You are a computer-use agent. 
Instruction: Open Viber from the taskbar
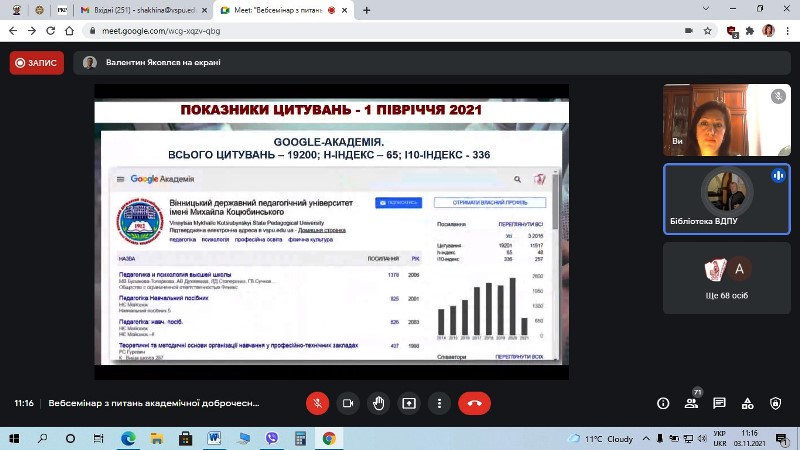(272, 438)
